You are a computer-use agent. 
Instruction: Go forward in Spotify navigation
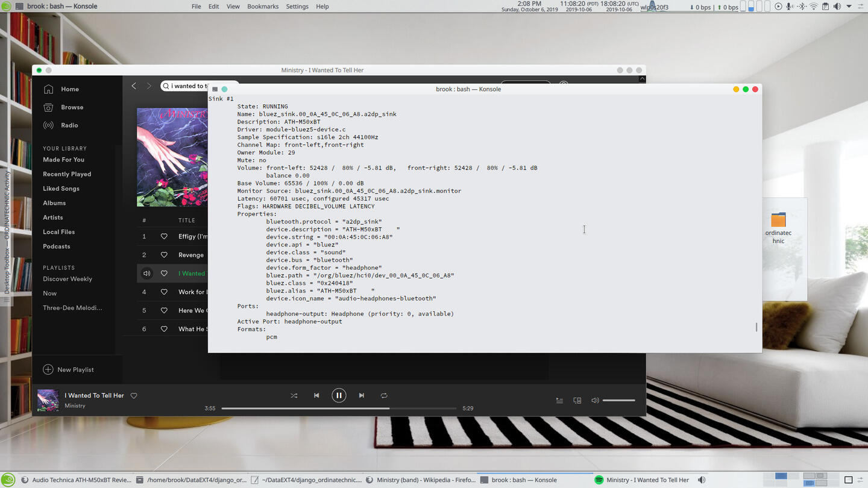click(149, 86)
